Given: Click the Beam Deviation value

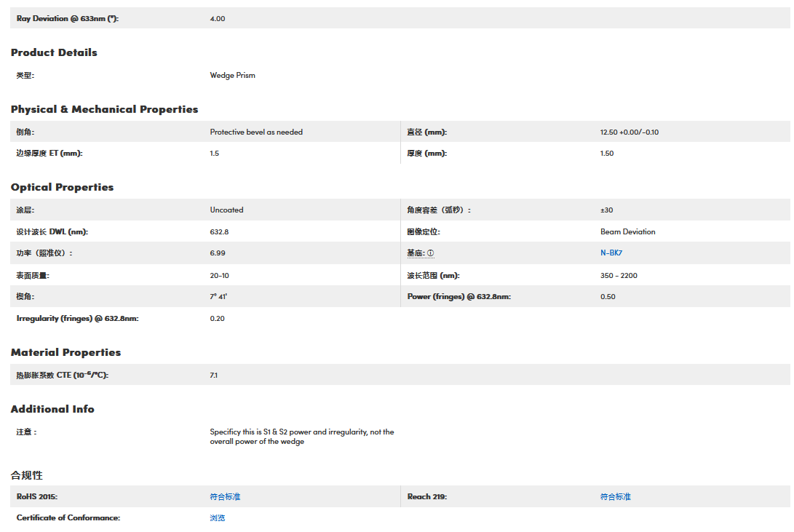Looking at the screenshot, I should tap(627, 231).
